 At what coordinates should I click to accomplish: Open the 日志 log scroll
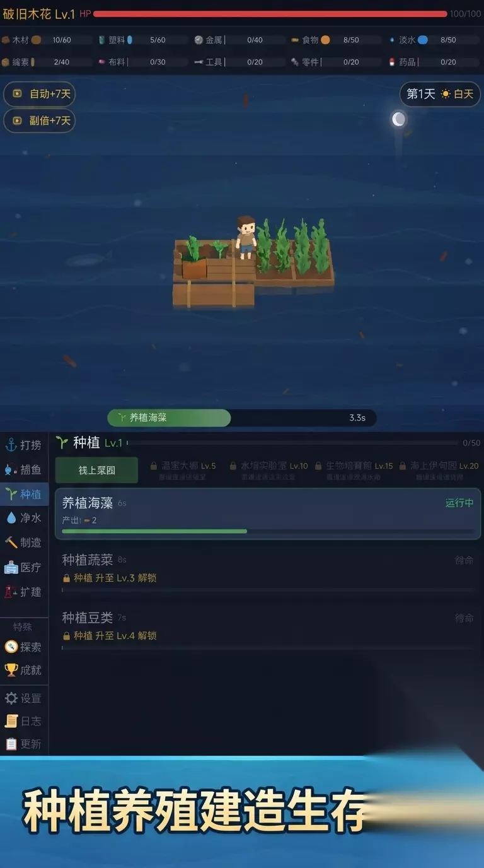24,721
